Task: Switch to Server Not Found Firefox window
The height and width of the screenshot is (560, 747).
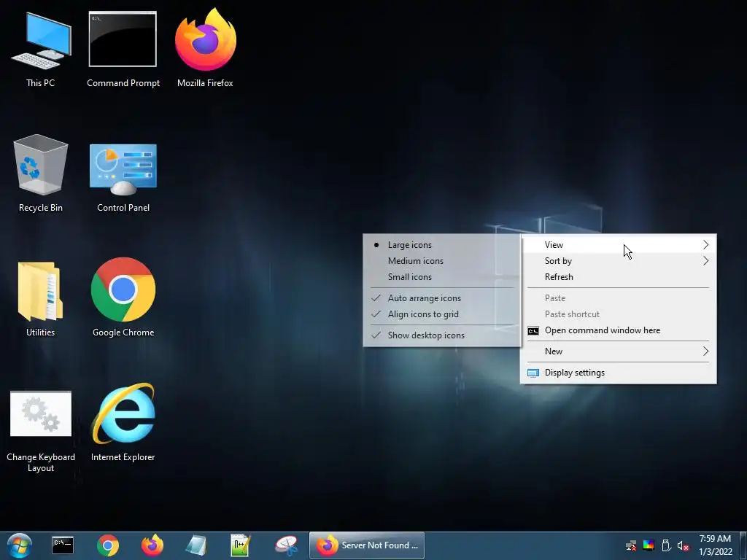Action: [367, 545]
